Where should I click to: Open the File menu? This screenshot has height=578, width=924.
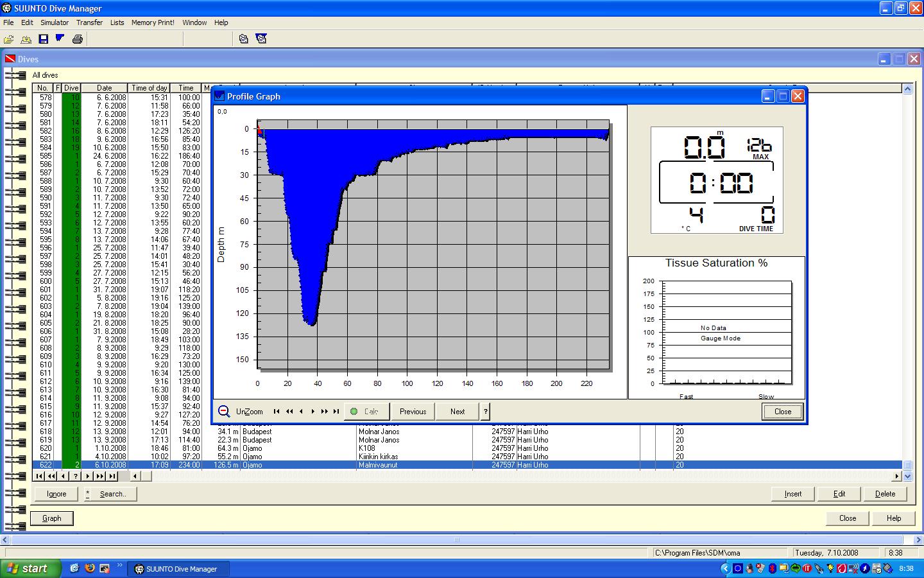(8, 22)
